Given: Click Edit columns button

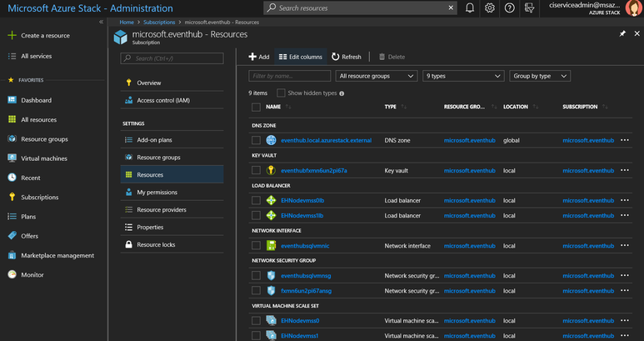Looking at the screenshot, I should point(301,57).
